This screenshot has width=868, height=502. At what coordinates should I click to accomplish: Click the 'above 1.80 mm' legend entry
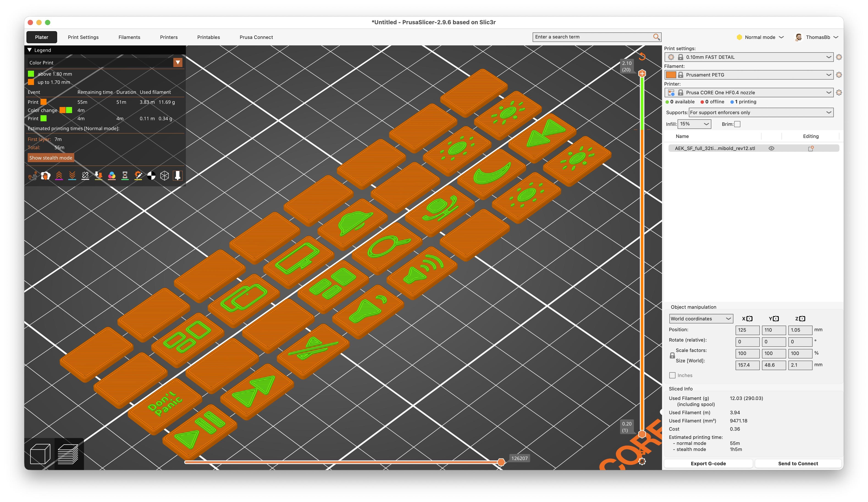[x=50, y=74]
